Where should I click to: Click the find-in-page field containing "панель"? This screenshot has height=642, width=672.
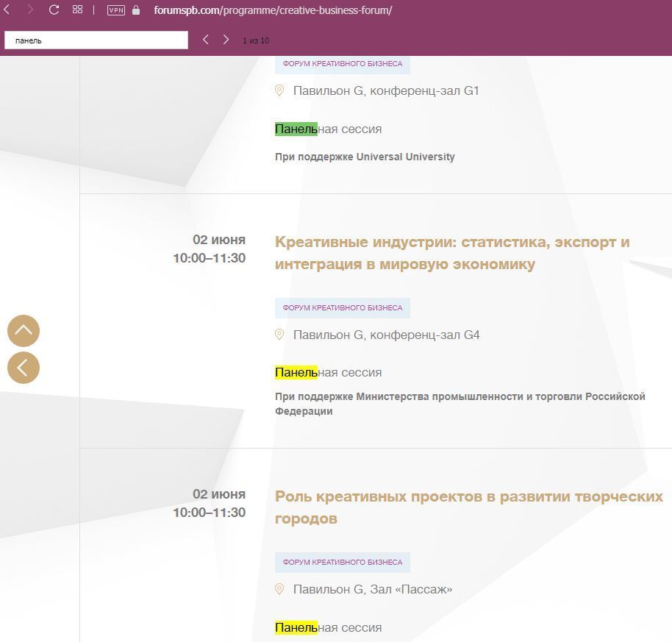coord(96,40)
